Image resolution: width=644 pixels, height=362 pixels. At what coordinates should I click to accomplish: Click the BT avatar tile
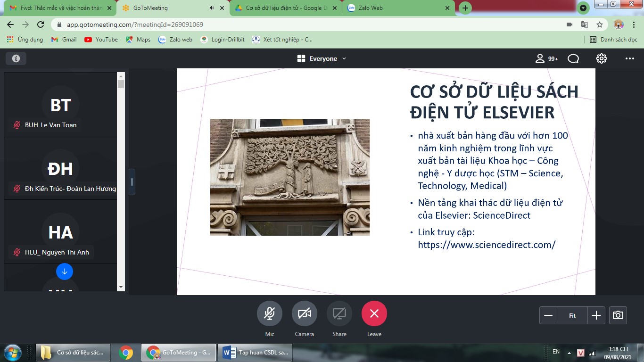(60, 105)
